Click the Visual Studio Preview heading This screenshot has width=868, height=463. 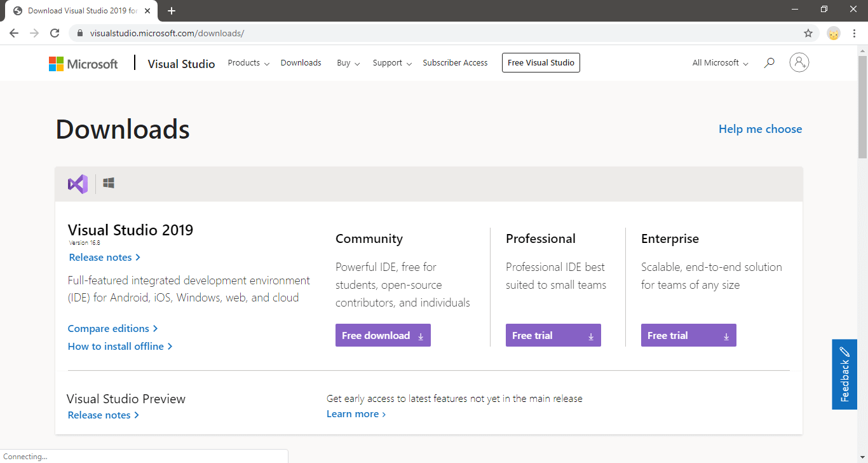click(x=126, y=399)
